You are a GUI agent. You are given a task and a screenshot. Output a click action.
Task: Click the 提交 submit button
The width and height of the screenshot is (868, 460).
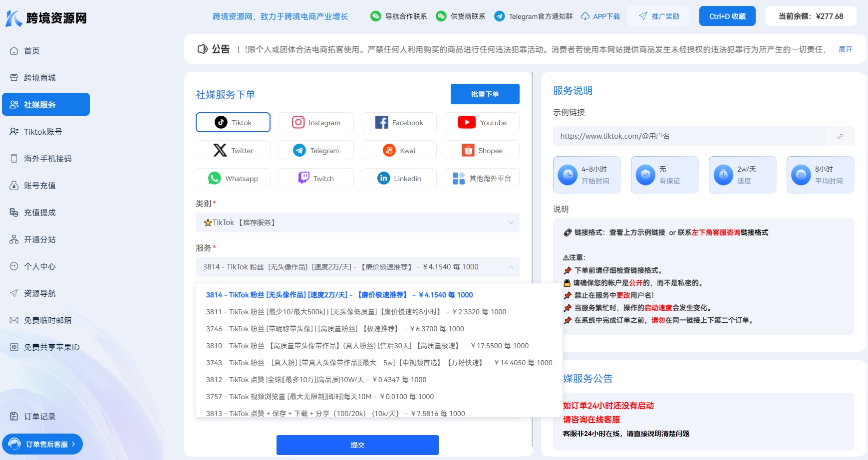click(357, 445)
